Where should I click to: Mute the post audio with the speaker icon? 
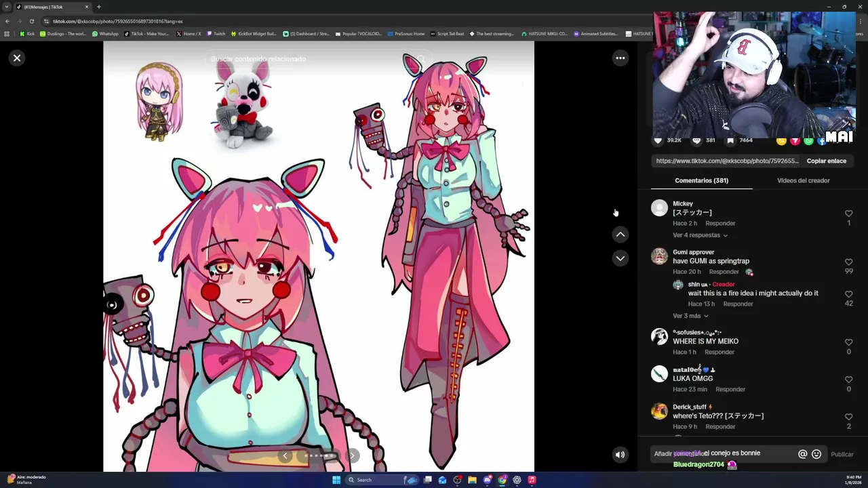click(620, 455)
